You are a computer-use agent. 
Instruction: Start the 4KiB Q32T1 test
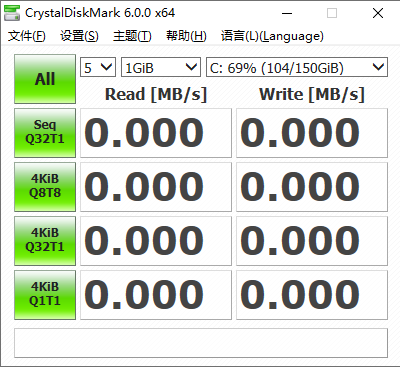tap(45, 241)
